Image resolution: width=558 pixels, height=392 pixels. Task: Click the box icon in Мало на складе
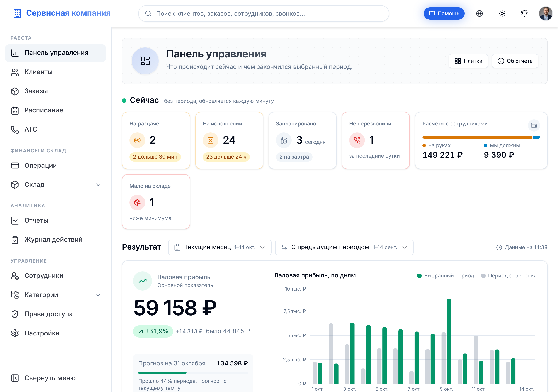click(x=137, y=202)
